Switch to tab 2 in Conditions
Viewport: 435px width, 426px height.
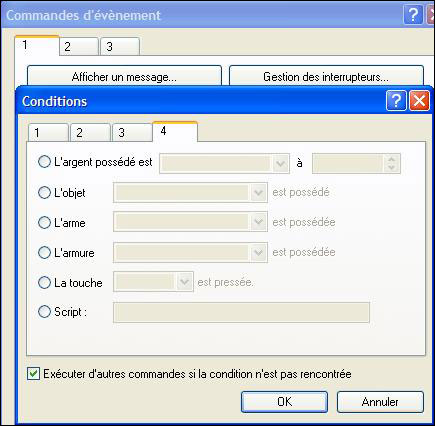(90, 133)
